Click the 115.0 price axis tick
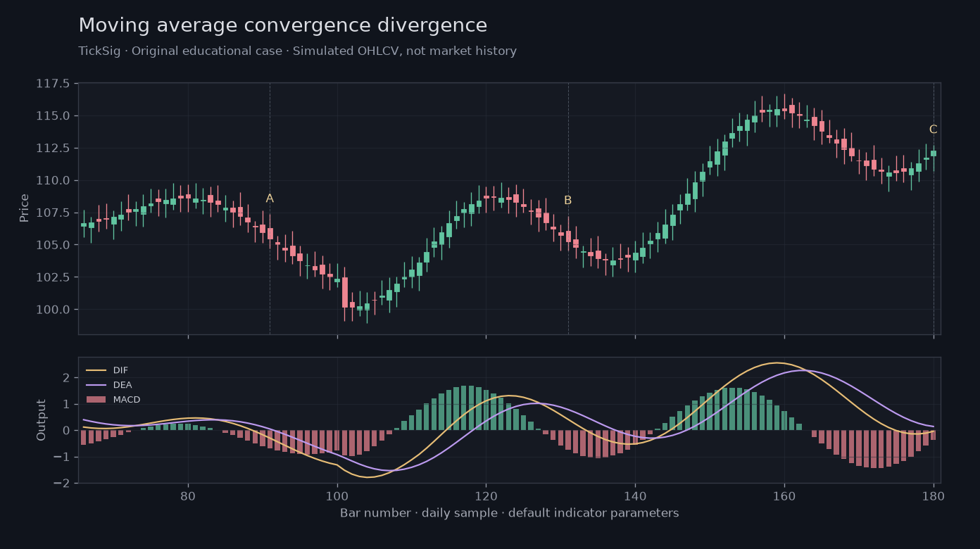Screen dimensions: 980x549 click(x=53, y=116)
